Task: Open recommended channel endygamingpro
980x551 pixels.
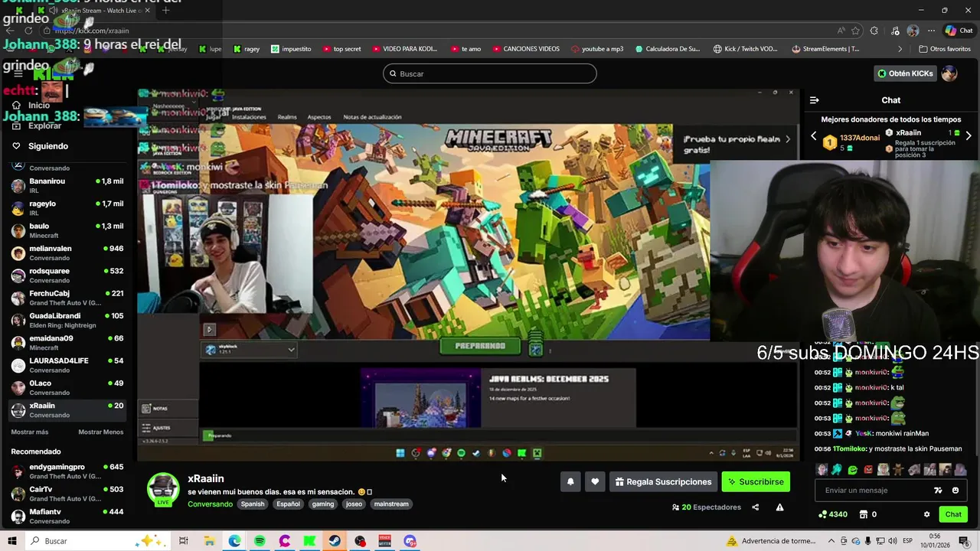Action: pos(67,471)
